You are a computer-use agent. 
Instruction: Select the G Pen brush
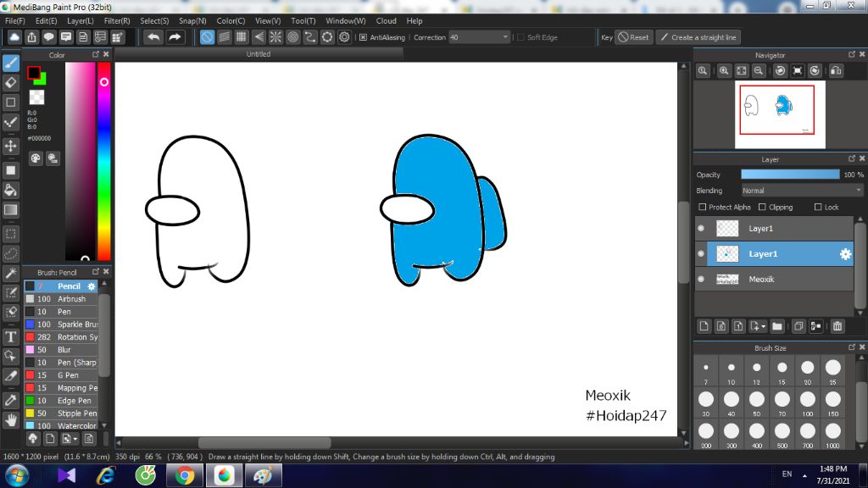coord(61,375)
